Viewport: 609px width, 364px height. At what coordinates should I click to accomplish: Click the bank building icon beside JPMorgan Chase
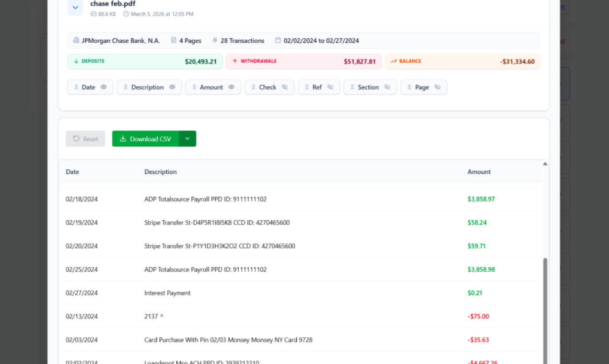[76, 41]
